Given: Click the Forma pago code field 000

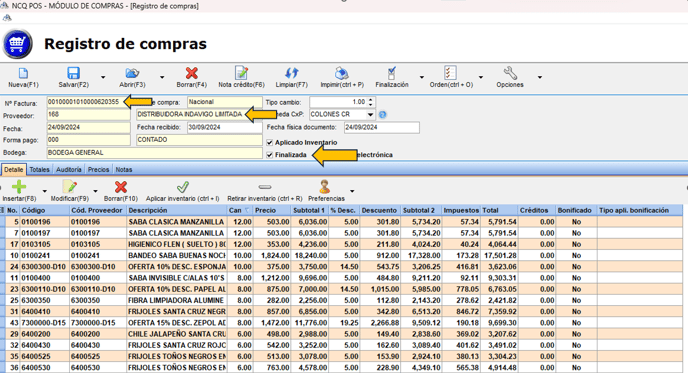Looking at the screenshot, I should point(88,140).
